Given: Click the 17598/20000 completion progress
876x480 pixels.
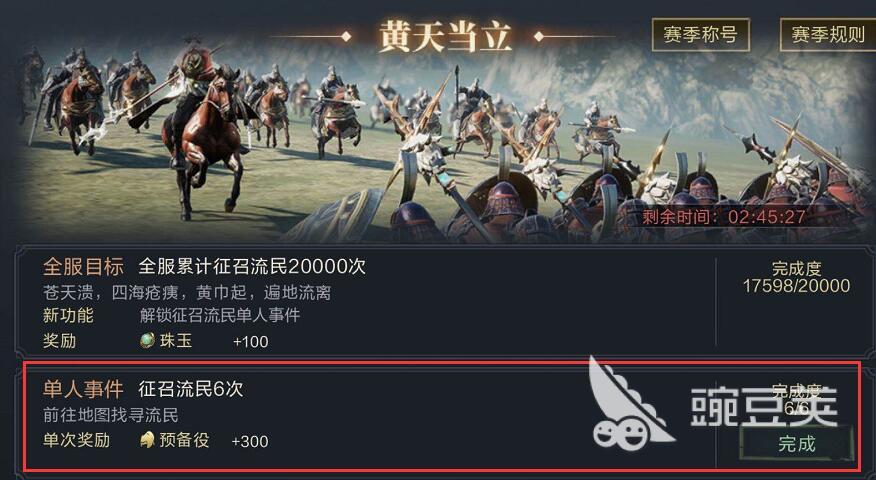Looking at the screenshot, I should pyautogui.click(x=796, y=286).
